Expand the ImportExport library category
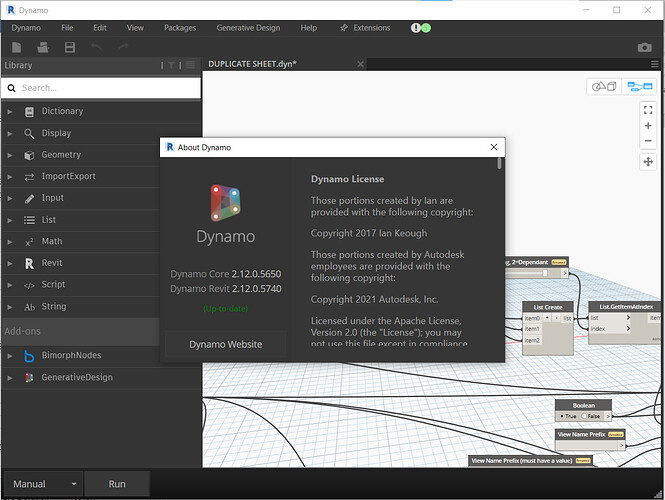Viewport: 665px width, 500px height. pyautogui.click(x=10, y=177)
